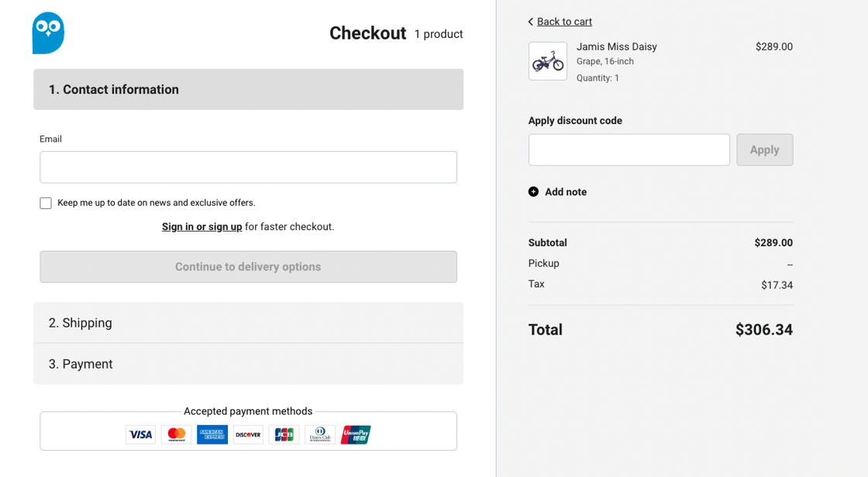868x477 pixels.
Task: Go back to cart
Action: [x=563, y=22]
